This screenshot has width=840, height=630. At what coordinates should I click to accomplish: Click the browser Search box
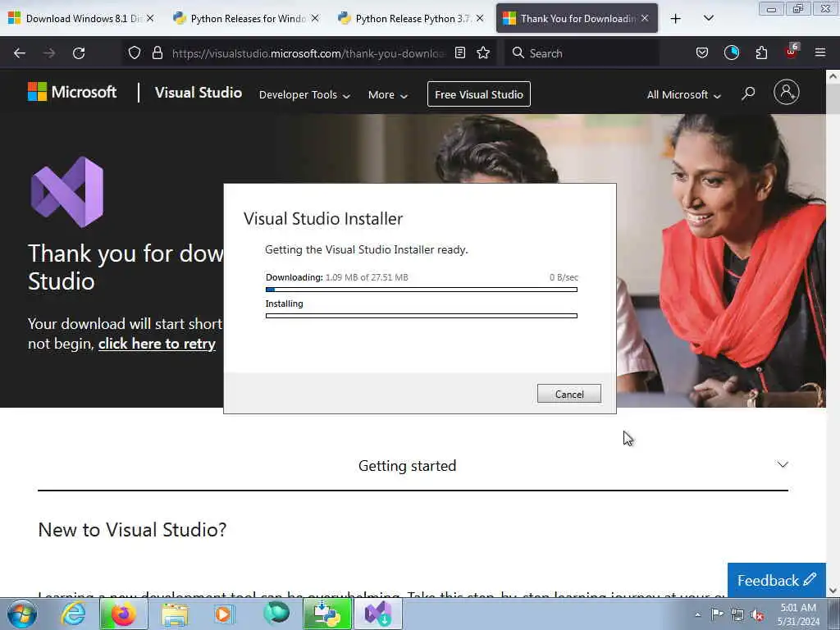point(582,53)
